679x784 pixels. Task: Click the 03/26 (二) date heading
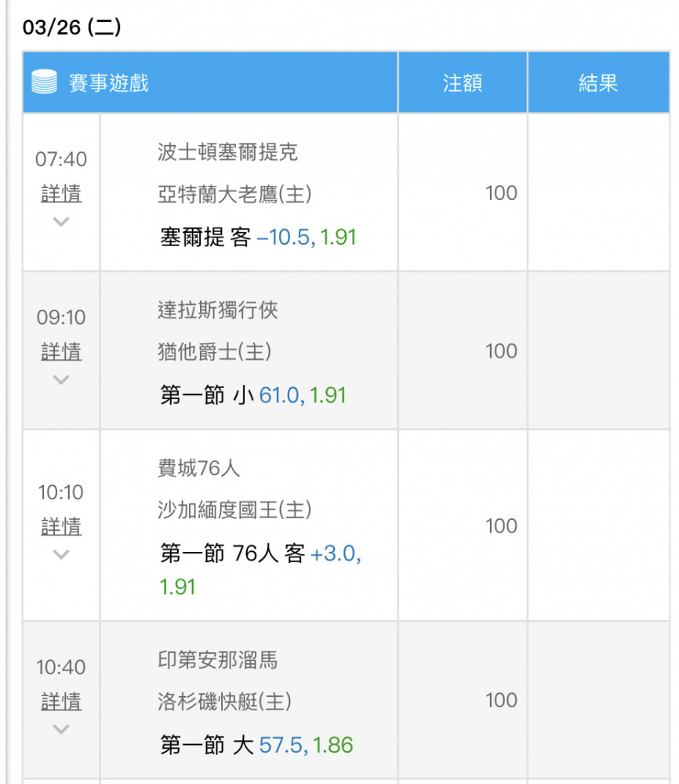tap(72, 28)
